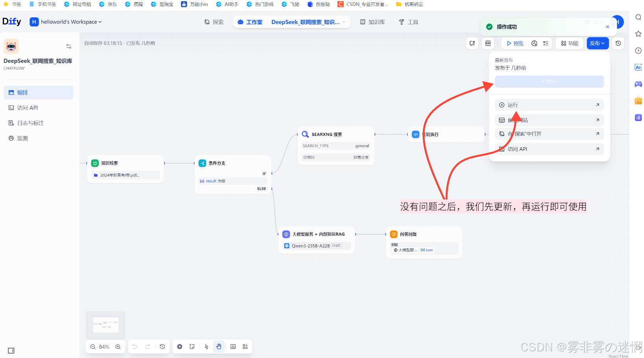Click the organize nodes icon
The height and width of the screenshot is (358, 644).
pos(245,347)
